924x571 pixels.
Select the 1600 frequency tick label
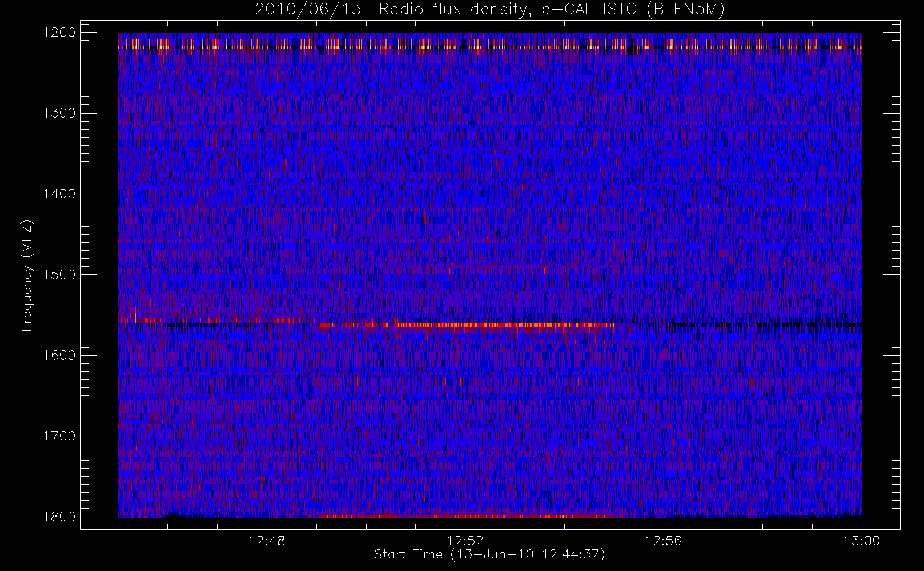click(59, 355)
